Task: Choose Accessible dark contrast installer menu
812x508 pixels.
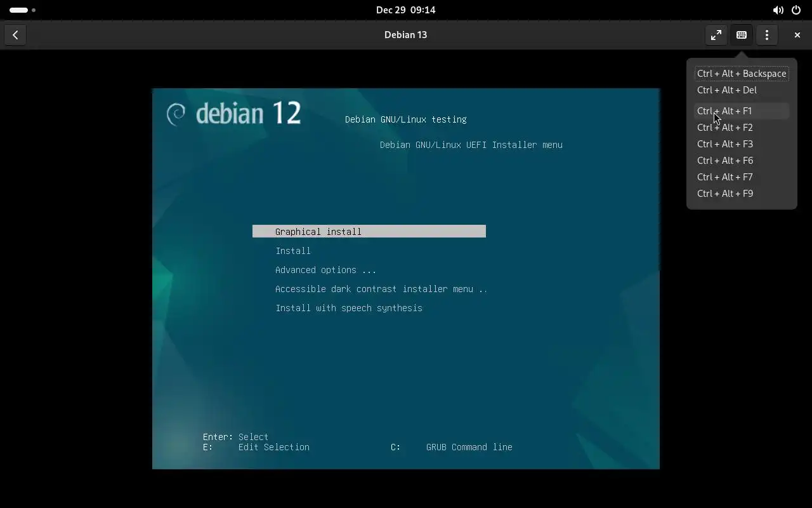Action: click(381, 289)
